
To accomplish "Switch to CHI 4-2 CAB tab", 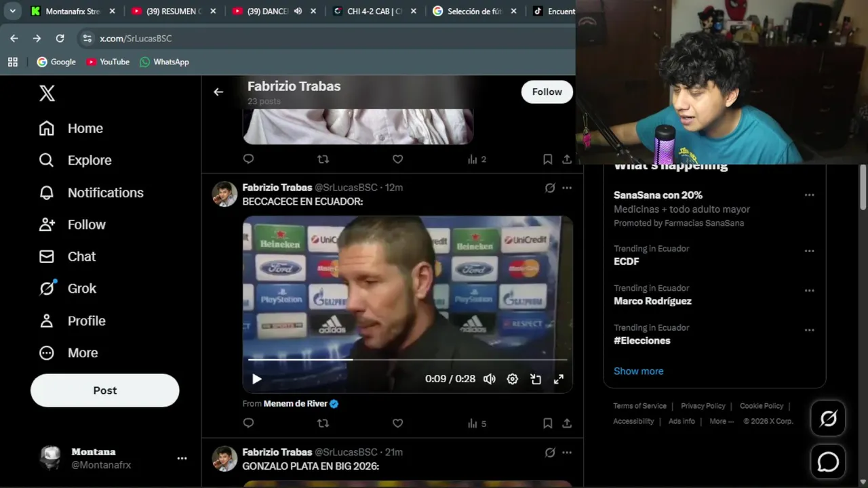I will coord(373,11).
